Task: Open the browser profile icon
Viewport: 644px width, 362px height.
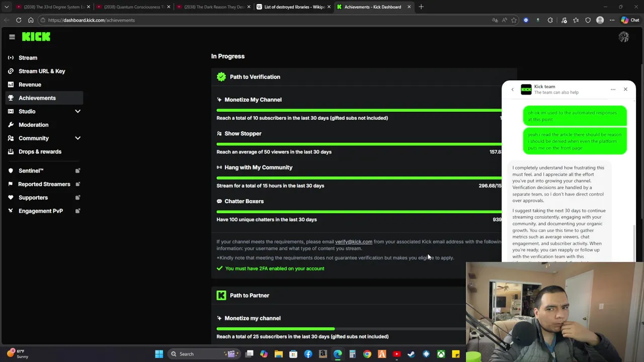Action: coord(600,20)
